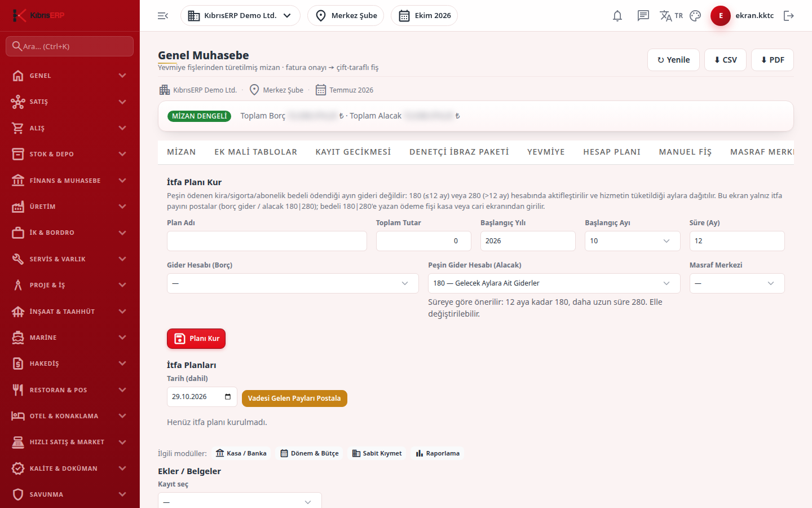812x508 pixels.
Task: Open the Sabit Kıymet related module link
Action: point(377,453)
